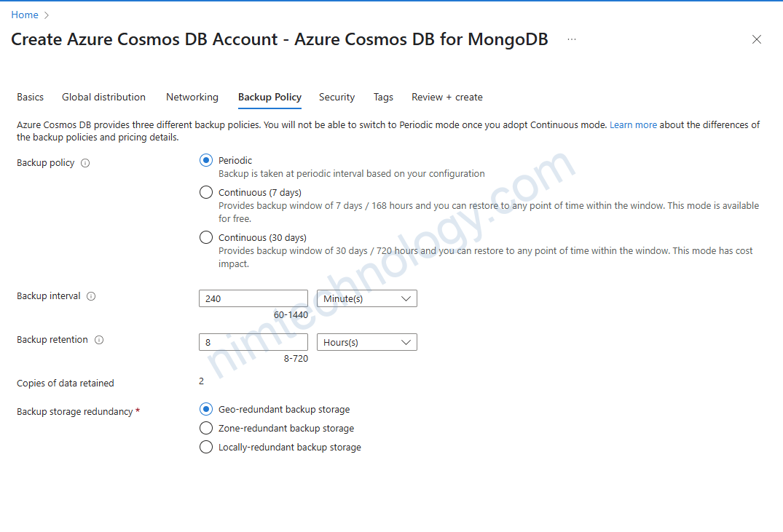Switch to the Networking tab
This screenshot has width=783, height=532.
tap(192, 97)
